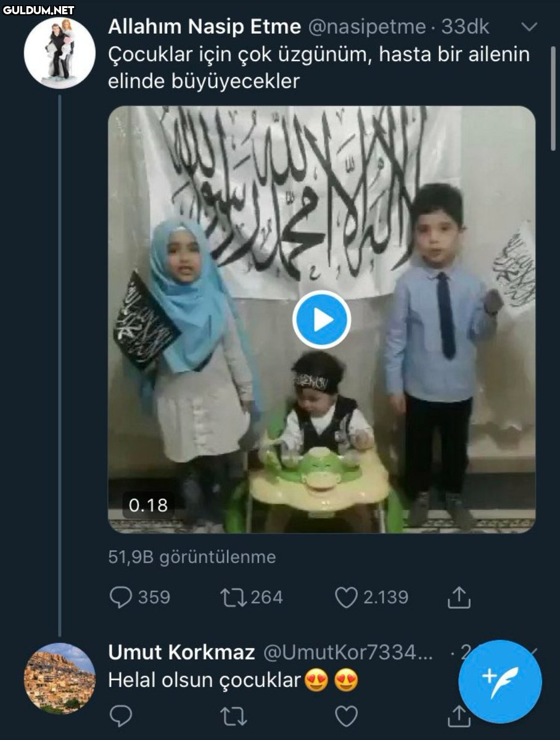Retweet the tweet with 264 retweets

coord(234,597)
